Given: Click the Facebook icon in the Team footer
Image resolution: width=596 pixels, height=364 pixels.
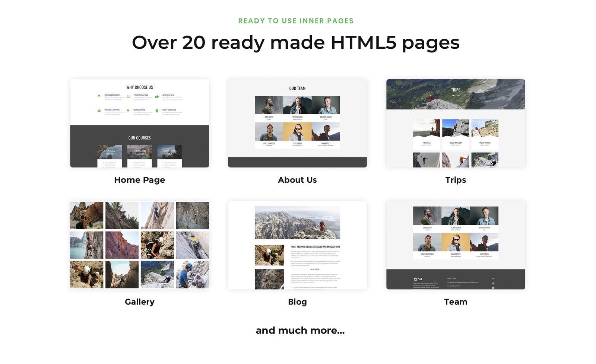Looking at the screenshot, I should [x=493, y=283].
